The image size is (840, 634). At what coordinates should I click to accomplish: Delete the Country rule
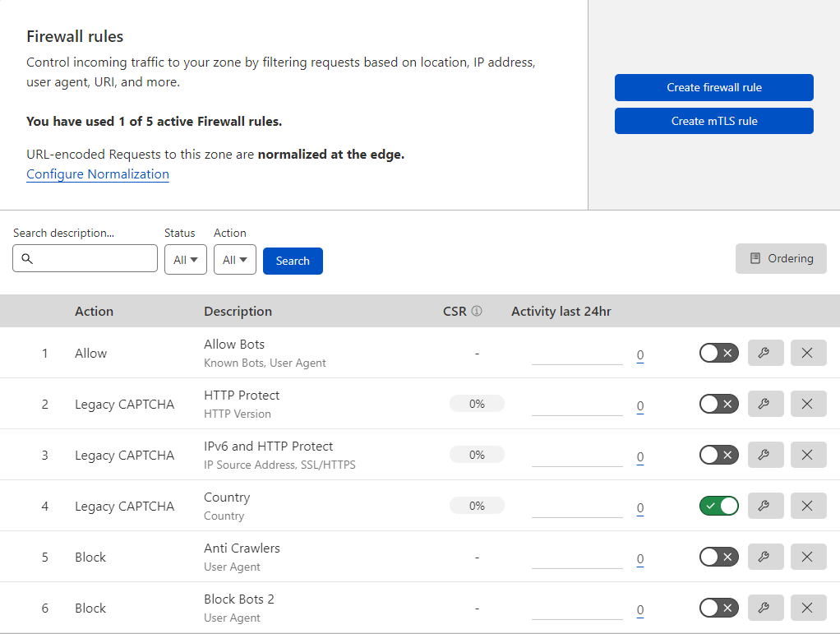click(809, 506)
